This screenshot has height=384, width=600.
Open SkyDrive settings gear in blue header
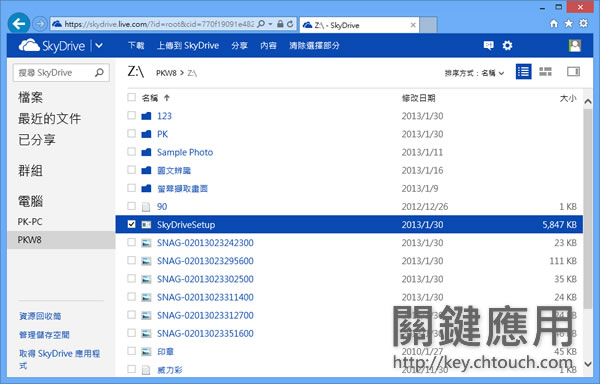pyautogui.click(x=507, y=46)
